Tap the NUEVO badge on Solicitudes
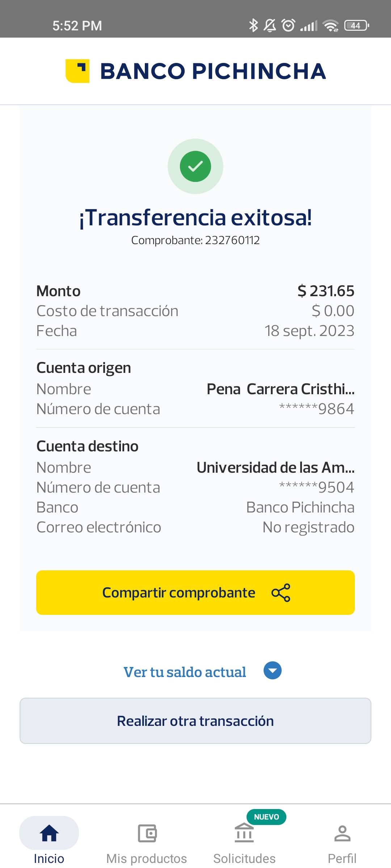 (266, 817)
